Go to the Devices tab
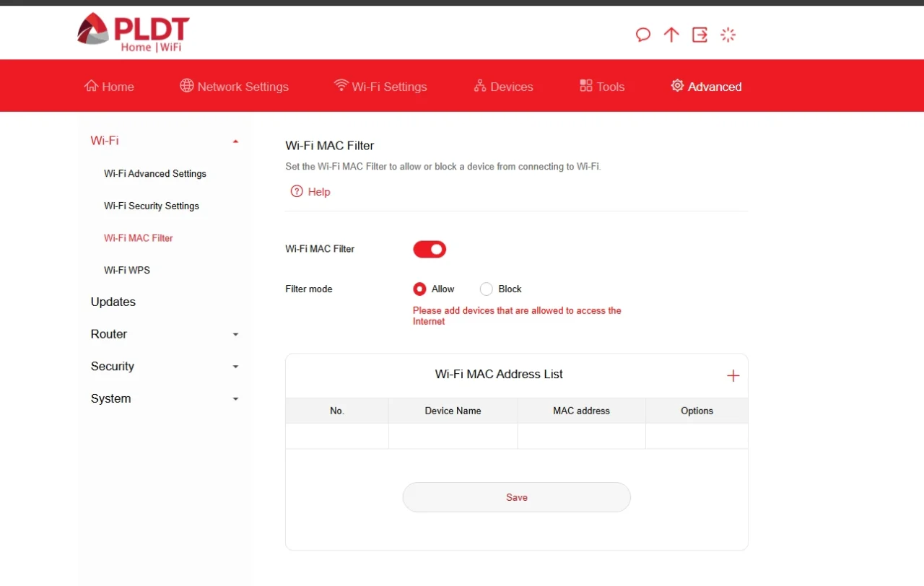The height and width of the screenshot is (586, 924). coord(503,87)
